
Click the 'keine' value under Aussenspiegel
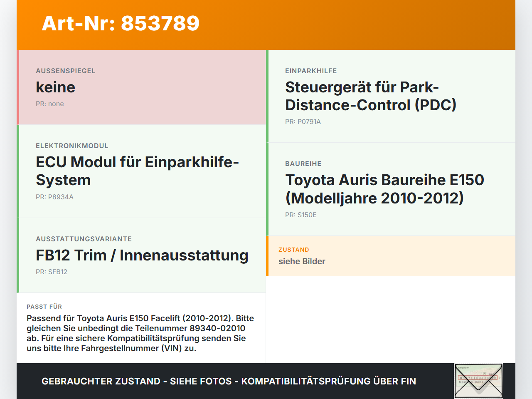click(x=56, y=87)
